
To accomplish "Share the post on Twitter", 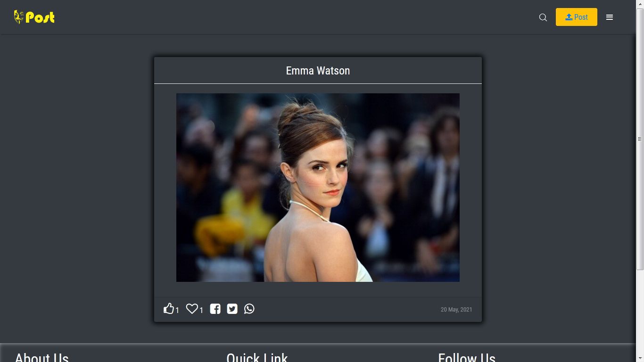I will tap(232, 309).
